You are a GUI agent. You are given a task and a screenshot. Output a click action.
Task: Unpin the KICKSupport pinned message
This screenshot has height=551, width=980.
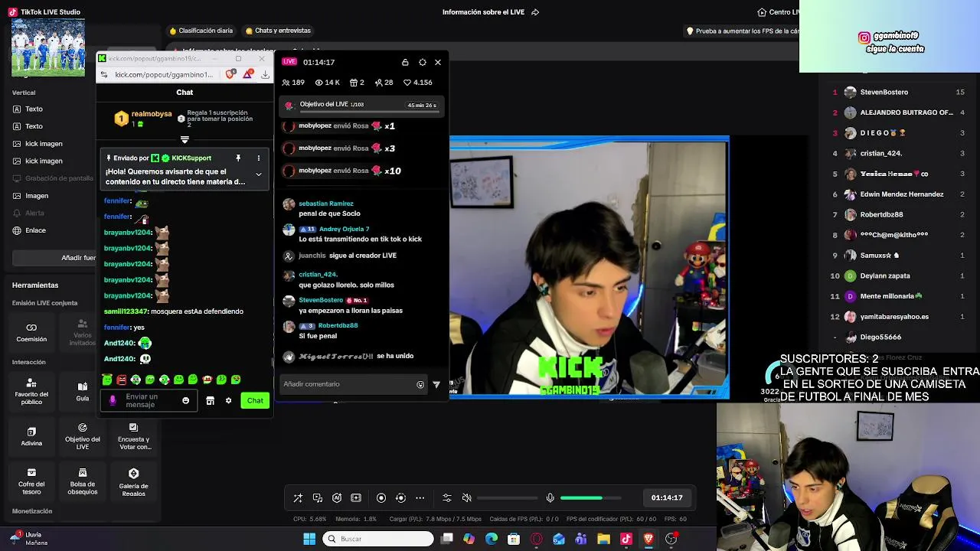238,158
